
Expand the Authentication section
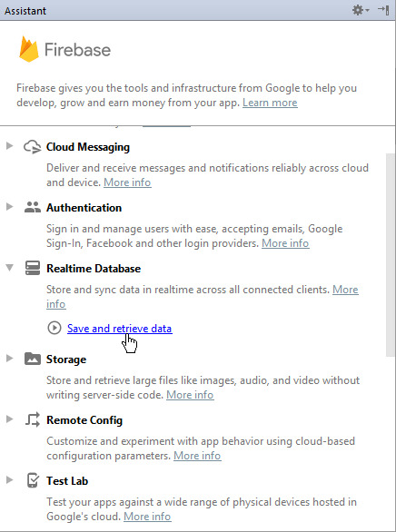[x=9, y=207]
